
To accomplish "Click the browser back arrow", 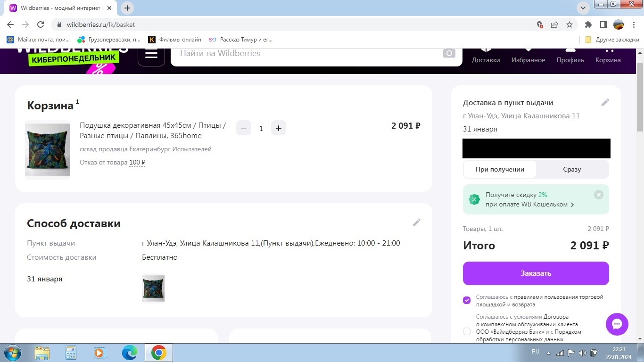I will click(10, 25).
